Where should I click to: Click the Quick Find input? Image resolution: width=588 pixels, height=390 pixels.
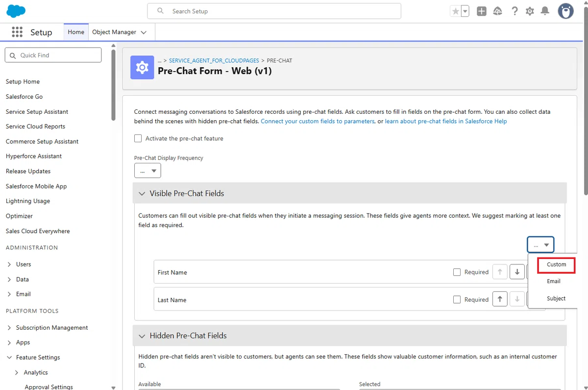click(53, 55)
